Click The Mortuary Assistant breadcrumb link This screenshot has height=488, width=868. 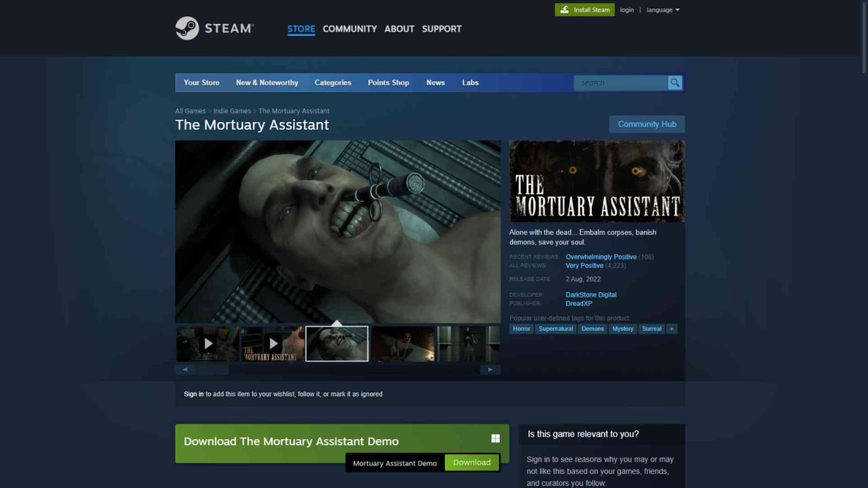(293, 111)
